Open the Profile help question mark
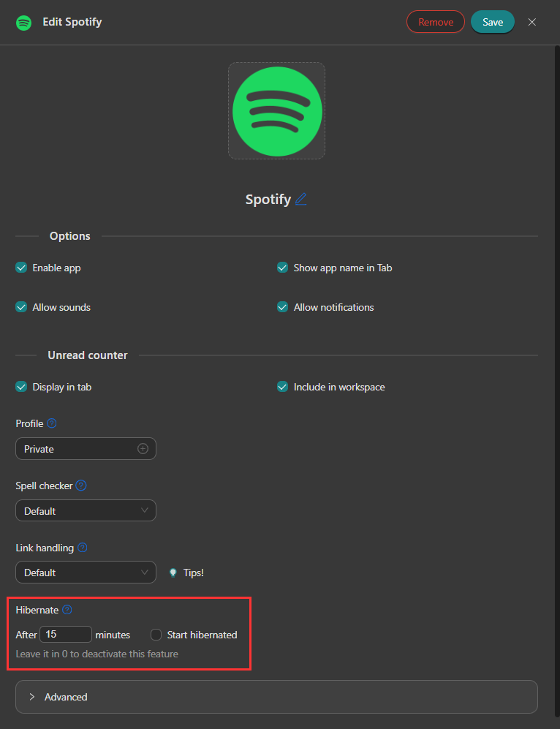This screenshot has width=560, height=729. click(52, 423)
